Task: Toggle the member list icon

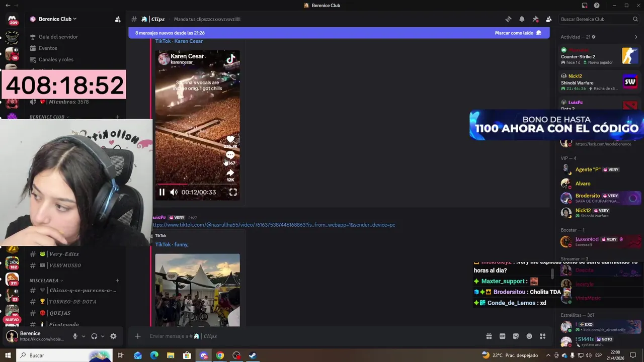Action: coord(549,19)
